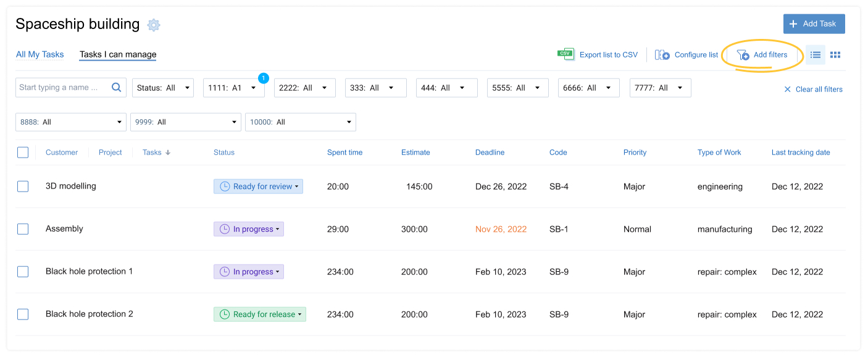Open the 333: All filter dropdown
This screenshot has width=868, height=359.
376,88
